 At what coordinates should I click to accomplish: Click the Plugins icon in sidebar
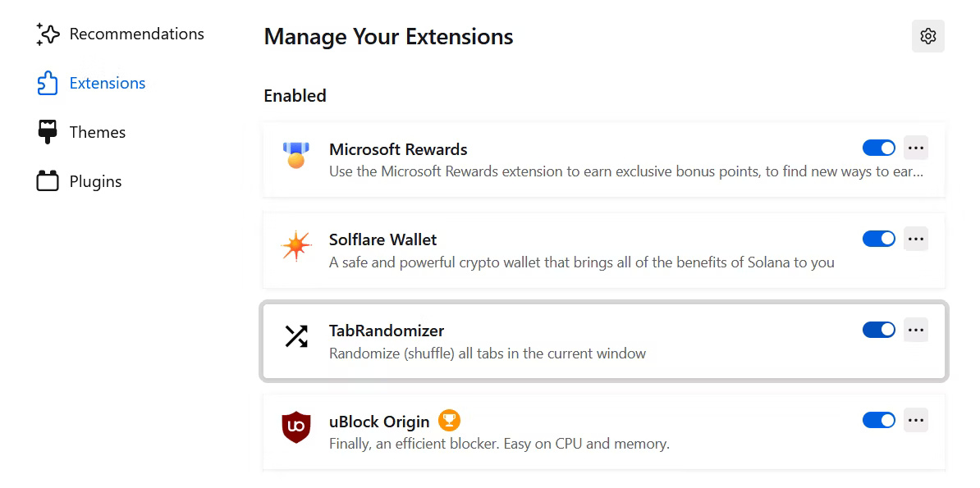[x=48, y=181]
